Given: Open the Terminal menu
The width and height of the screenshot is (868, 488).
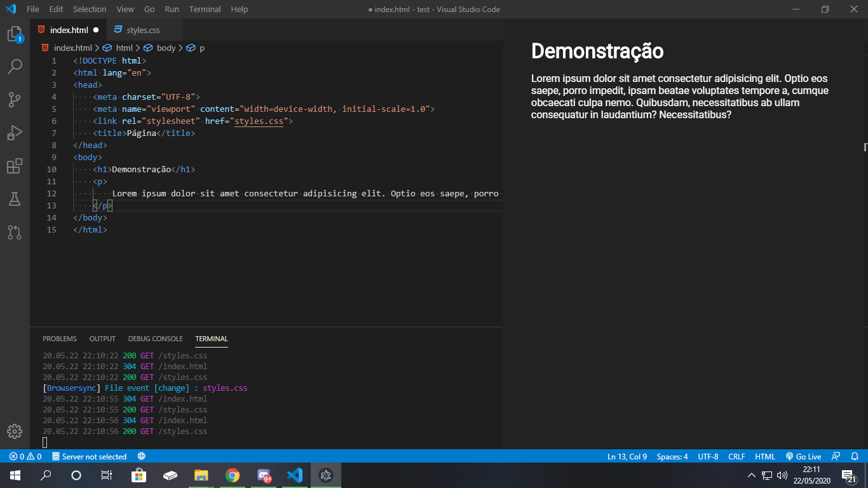Looking at the screenshot, I should [205, 9].
